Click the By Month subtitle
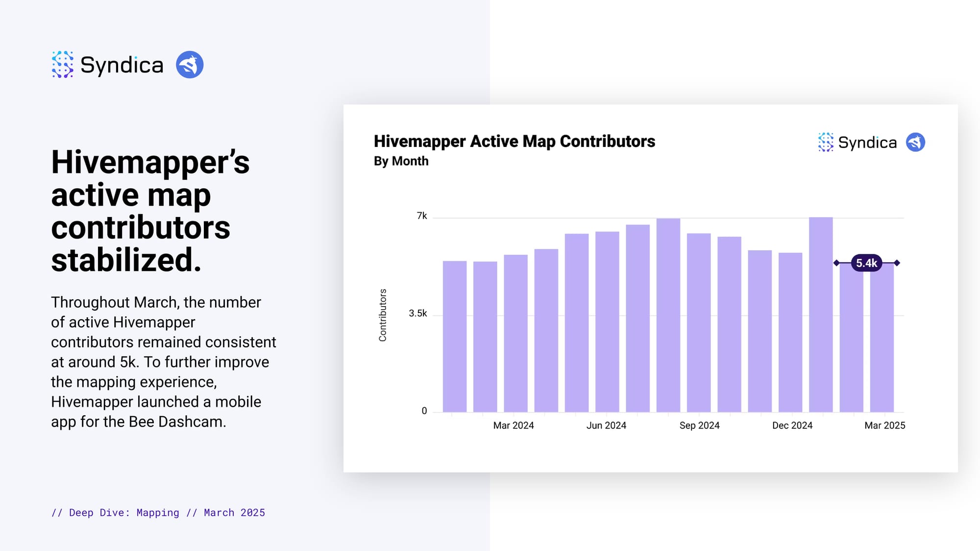 point(401,161)
